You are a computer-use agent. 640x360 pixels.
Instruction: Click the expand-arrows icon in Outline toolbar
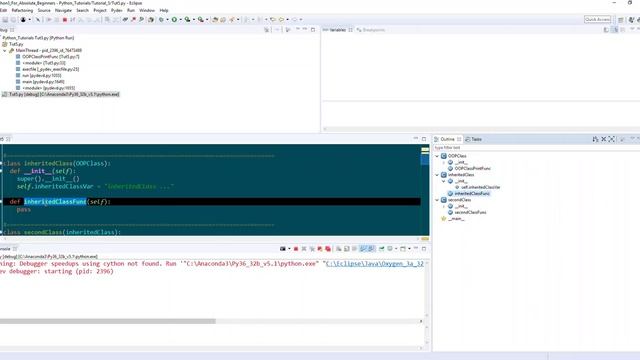[x=611, y=139]
